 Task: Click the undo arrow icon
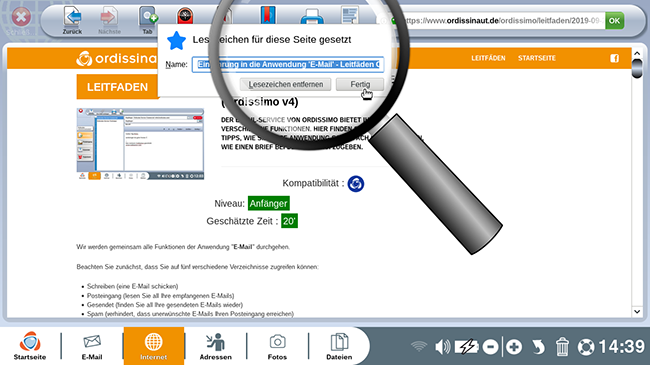point(538,347)
